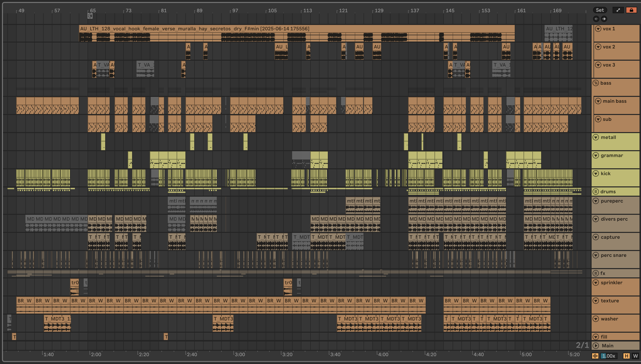The width and height of the screenshot is (641, 364).
Task: Select the metall track name
Action: pyautogui.click(x=608, y=137)
